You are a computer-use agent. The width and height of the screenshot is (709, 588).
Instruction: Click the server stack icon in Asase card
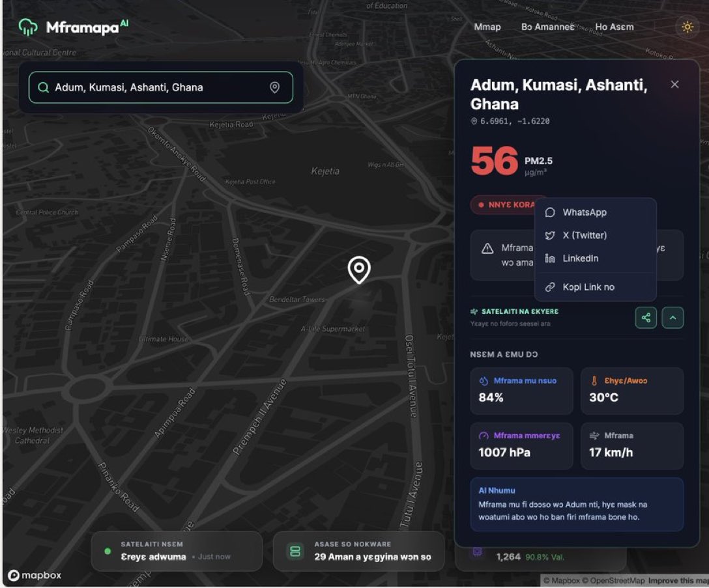point(295,552)
